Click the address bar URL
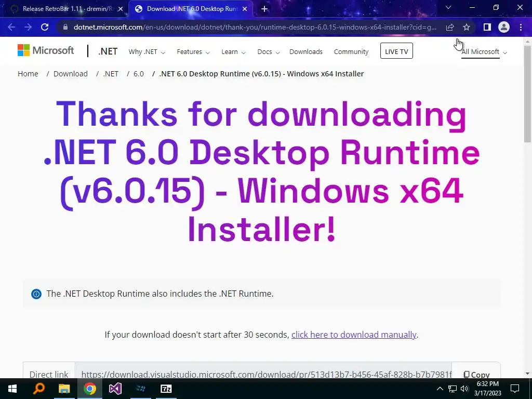Screen dimensions: 532x399 [x=255, y=27]
